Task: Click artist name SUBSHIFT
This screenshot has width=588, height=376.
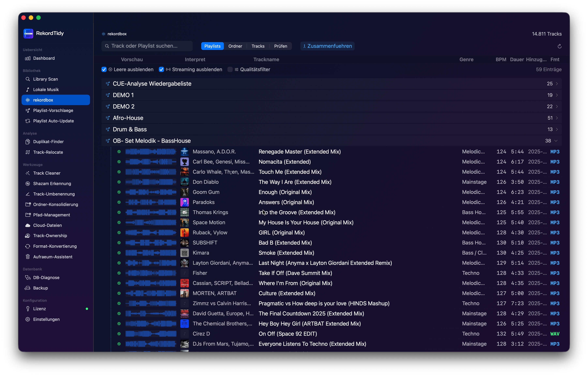Action: tap(205, 243)
